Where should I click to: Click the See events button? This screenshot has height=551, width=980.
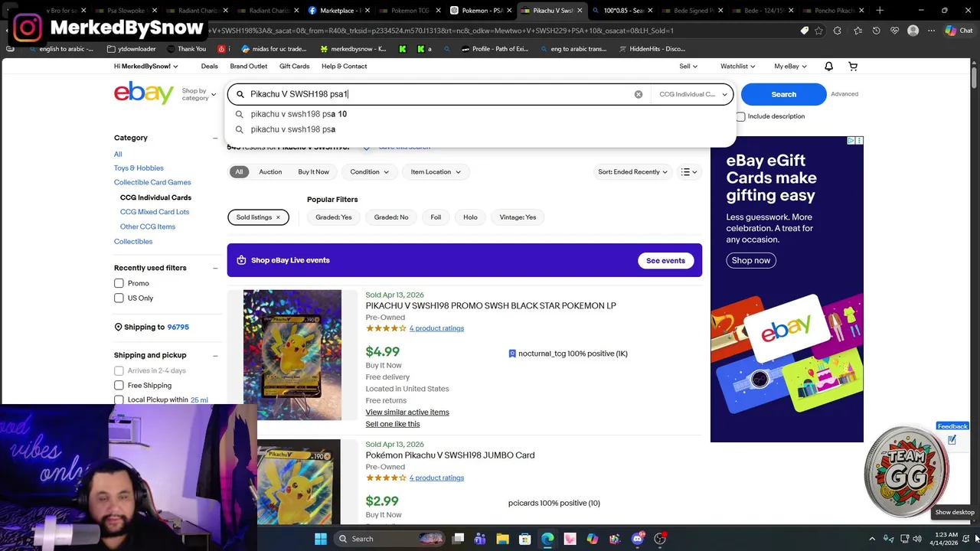(665, 261)
